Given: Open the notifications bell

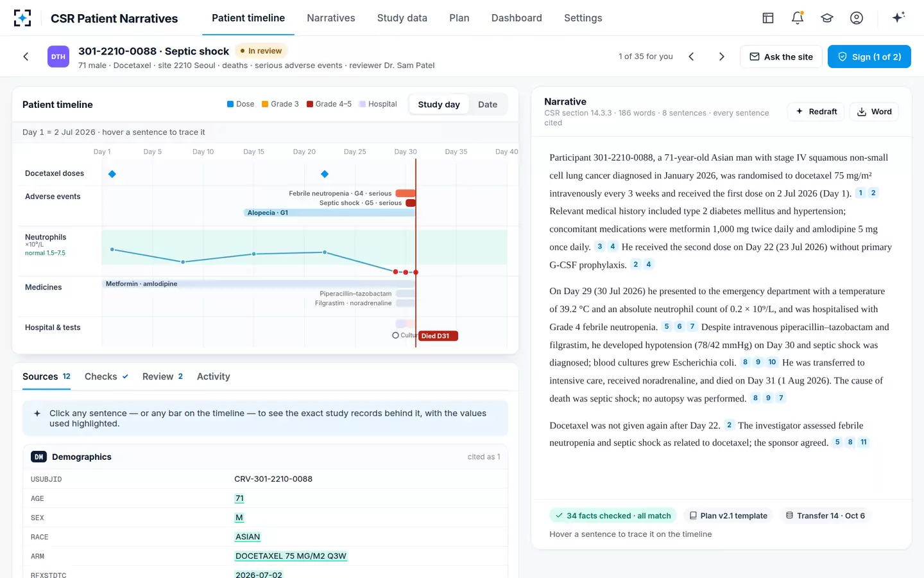Looking at the screenshot, I should point(798,18).
